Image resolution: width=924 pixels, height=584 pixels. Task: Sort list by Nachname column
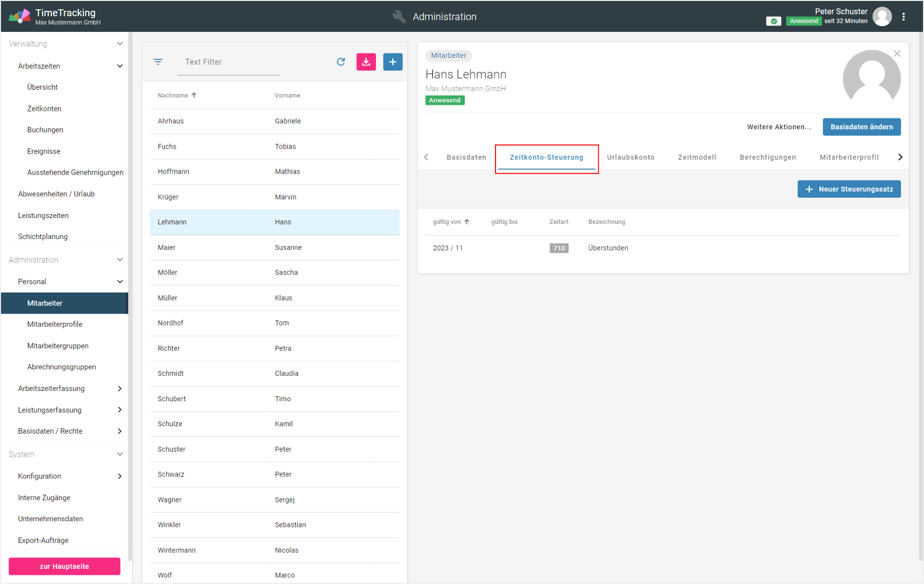pyautogui.click(x=173, y=95)
